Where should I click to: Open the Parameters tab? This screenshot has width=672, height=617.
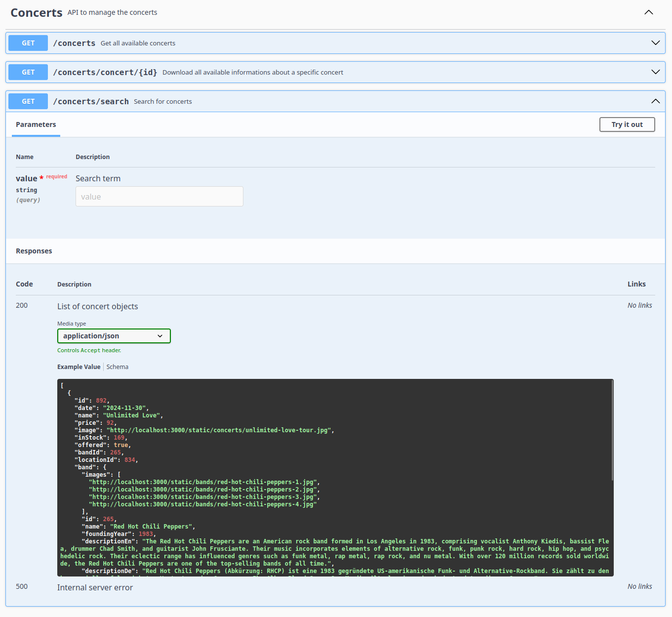(x=36, y=124)
